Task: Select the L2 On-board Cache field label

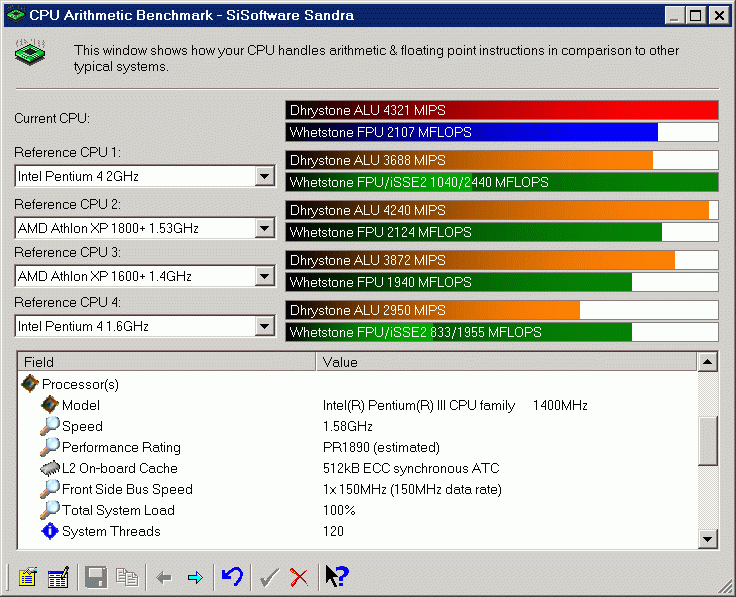Action: pos(120,468)
